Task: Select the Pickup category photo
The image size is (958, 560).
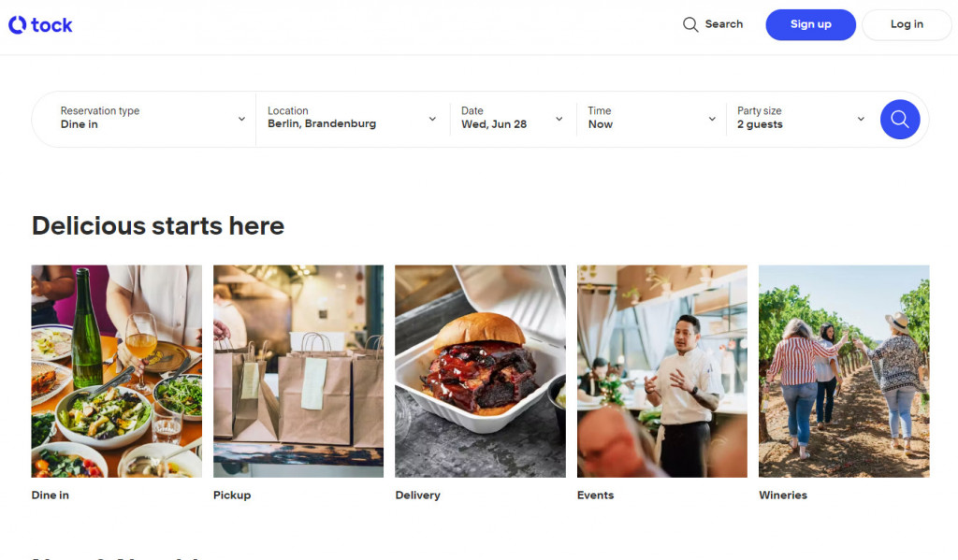Action: point(298,370)
